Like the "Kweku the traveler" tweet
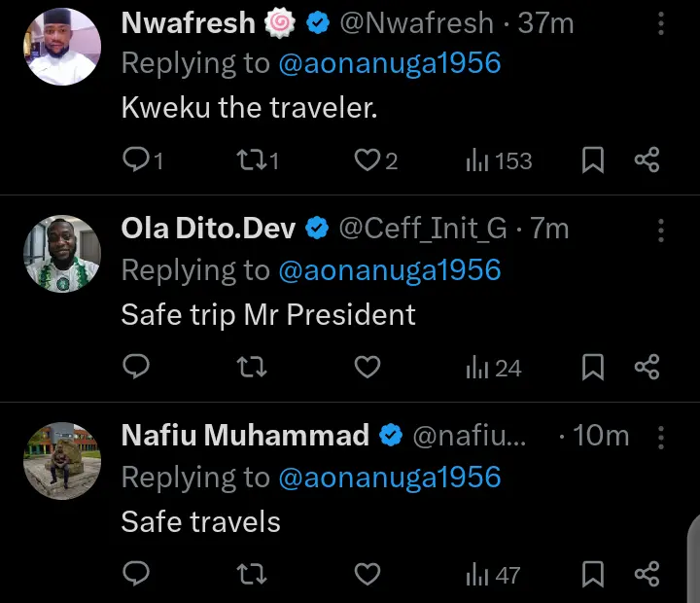 [x=367, y=160]
